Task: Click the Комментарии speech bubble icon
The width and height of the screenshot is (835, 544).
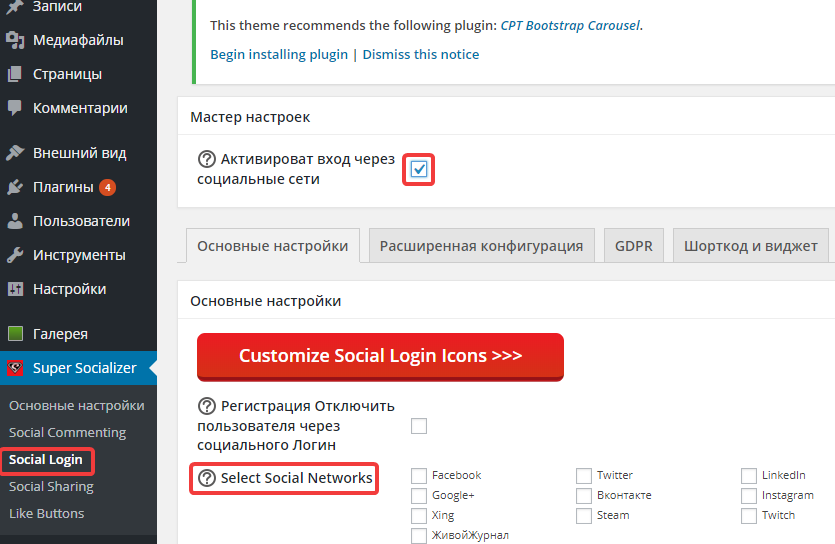Action: pyautogui.click(x=15, y=108)
